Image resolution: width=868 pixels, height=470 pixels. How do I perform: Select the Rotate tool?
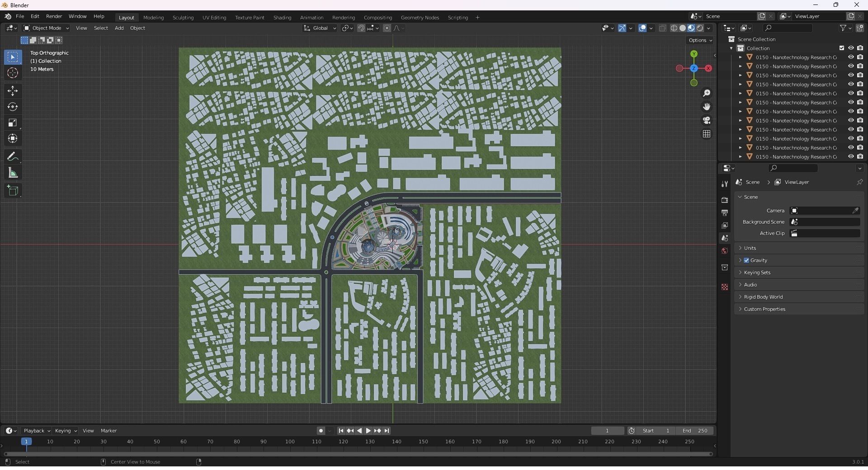pos(13,107)
